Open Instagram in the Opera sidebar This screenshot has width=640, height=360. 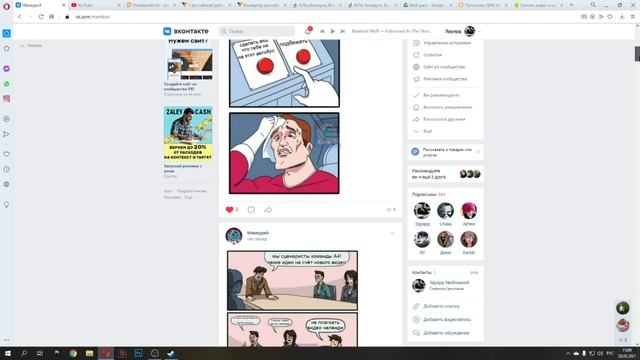tap(7, 99)
